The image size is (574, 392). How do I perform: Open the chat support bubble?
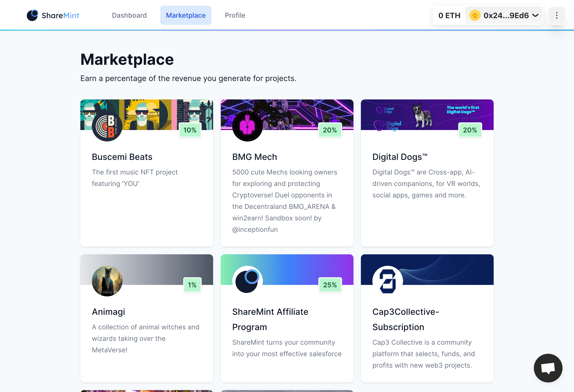coord(548,368)
